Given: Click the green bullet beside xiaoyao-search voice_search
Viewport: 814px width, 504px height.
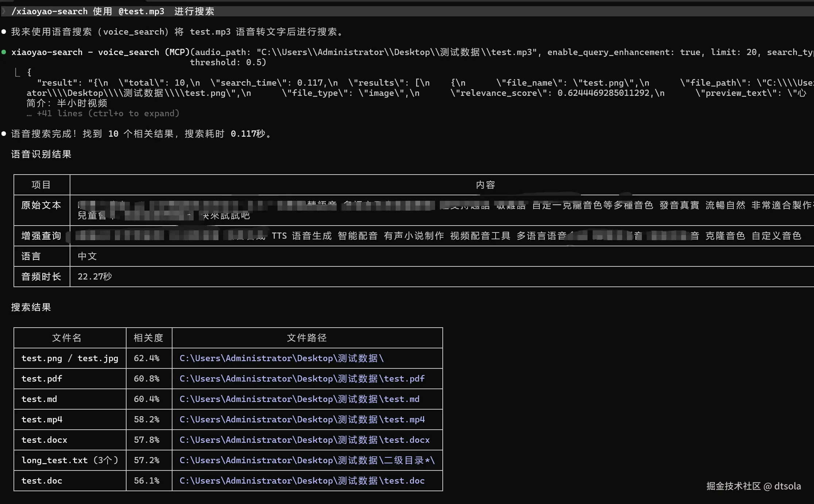Looking at the screenshot, I should [4, 52].
